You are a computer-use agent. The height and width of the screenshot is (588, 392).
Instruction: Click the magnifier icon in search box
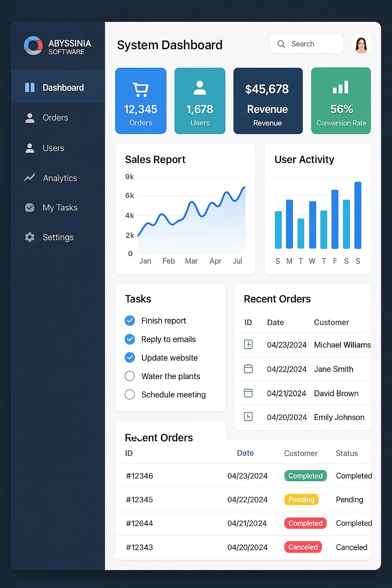281,44
